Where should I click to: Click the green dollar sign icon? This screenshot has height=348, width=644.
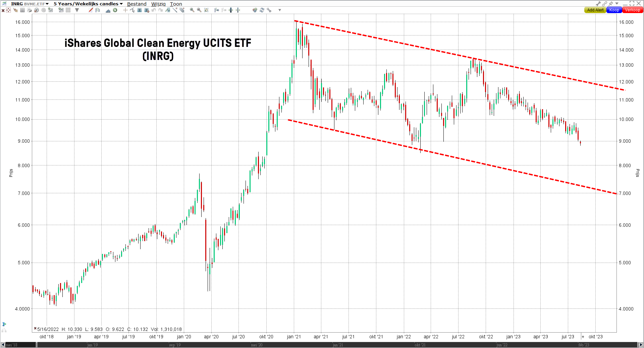(115, 10)
